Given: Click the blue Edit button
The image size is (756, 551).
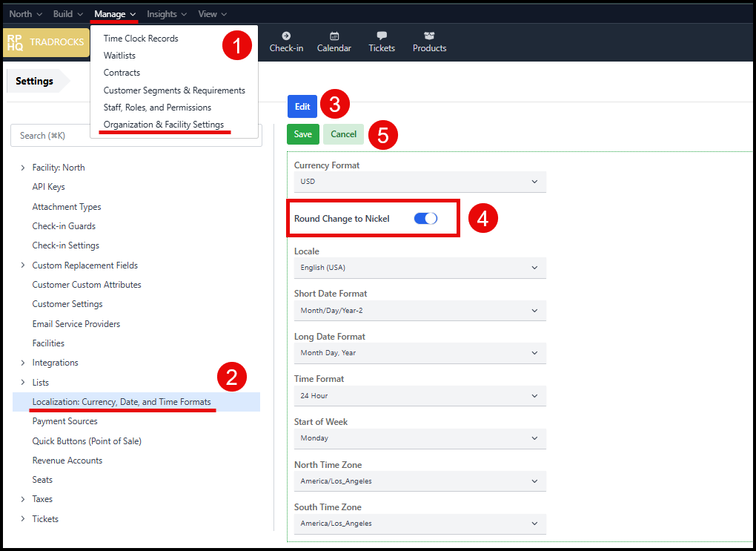Looking at the screenshot, I should click(302, 107).
